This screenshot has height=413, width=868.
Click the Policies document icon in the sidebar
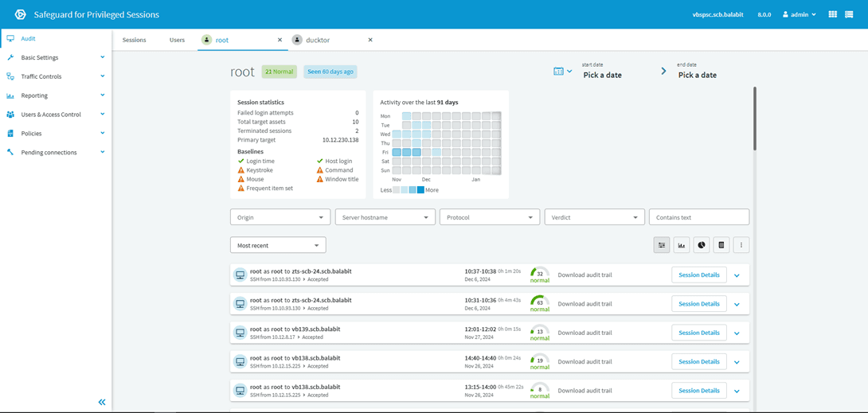click(10, 133)
